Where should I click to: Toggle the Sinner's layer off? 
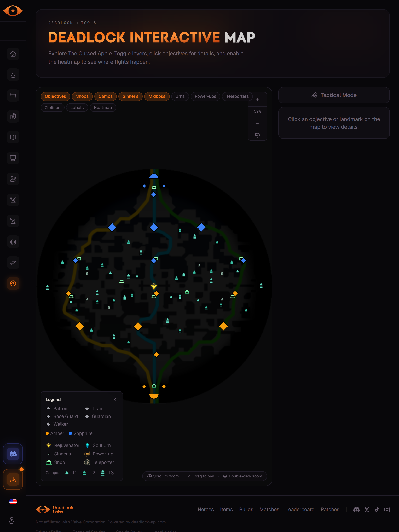tap(130, 96)
